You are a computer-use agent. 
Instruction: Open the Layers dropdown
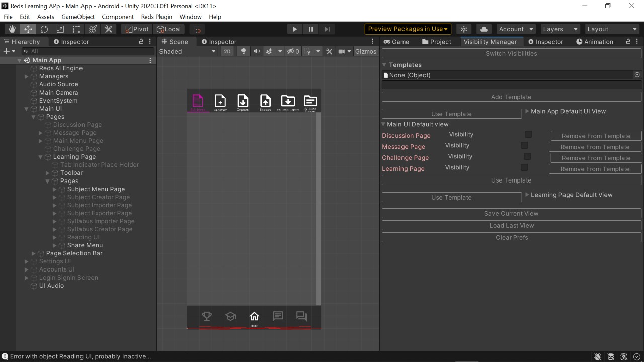(x=560, y=29)
